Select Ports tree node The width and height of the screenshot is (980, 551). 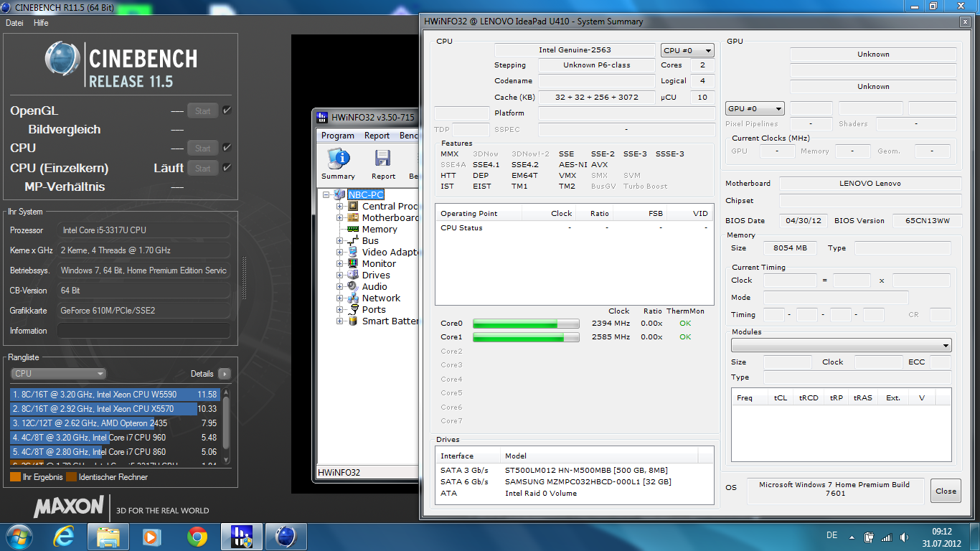pos(374,309)
